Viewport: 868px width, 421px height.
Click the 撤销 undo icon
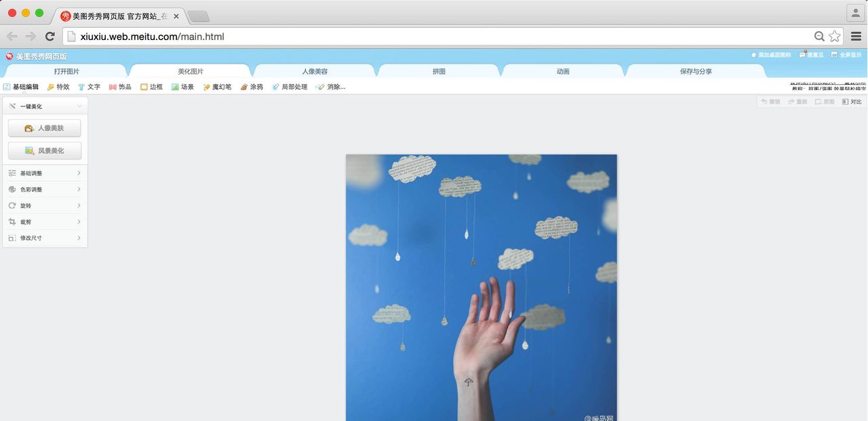click(x=770, y=102)
